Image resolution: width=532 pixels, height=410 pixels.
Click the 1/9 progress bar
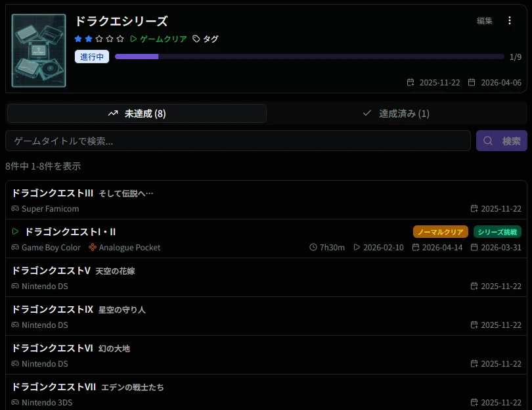tap(309, 57)
